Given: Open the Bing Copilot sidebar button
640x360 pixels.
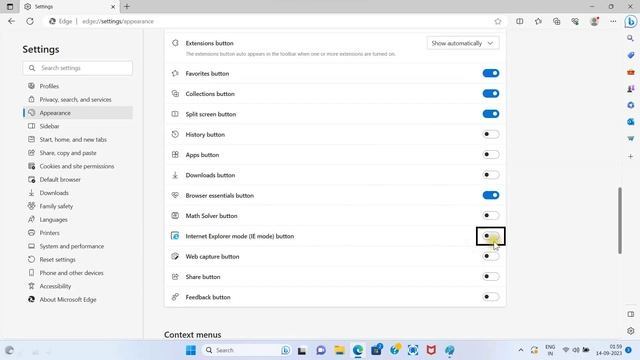Looking at the screenshot, I should coord(631,21).
